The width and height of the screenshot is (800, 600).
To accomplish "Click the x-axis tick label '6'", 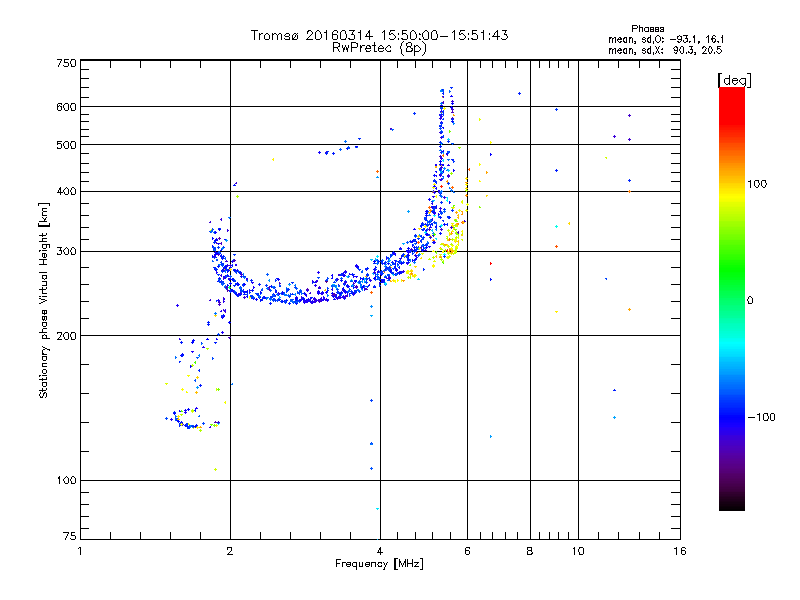I will tap(467, 551).
